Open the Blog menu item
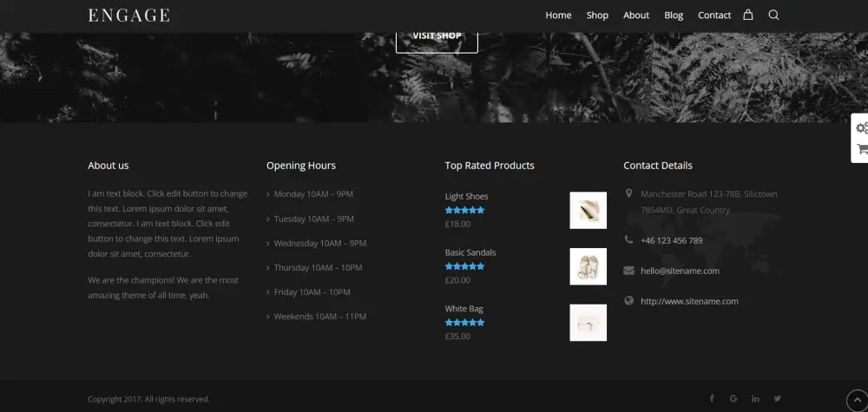 (x=674, y=16)
